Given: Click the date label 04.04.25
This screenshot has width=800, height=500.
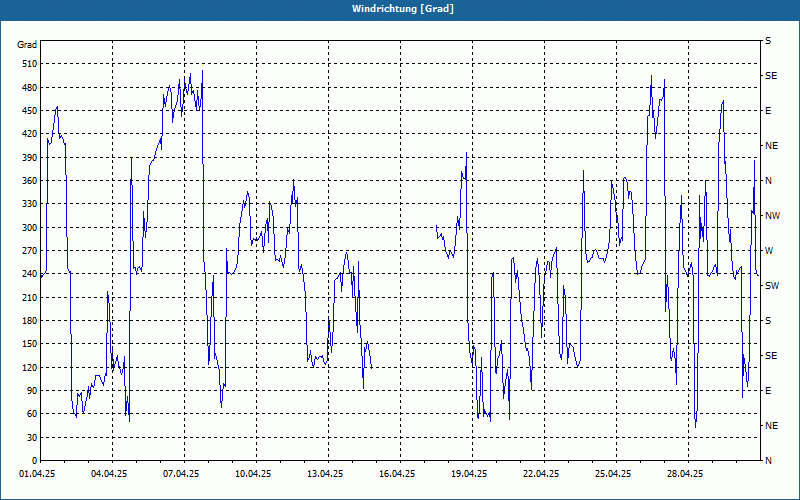Looking at the screenshot, I should [x=109, y=474].
